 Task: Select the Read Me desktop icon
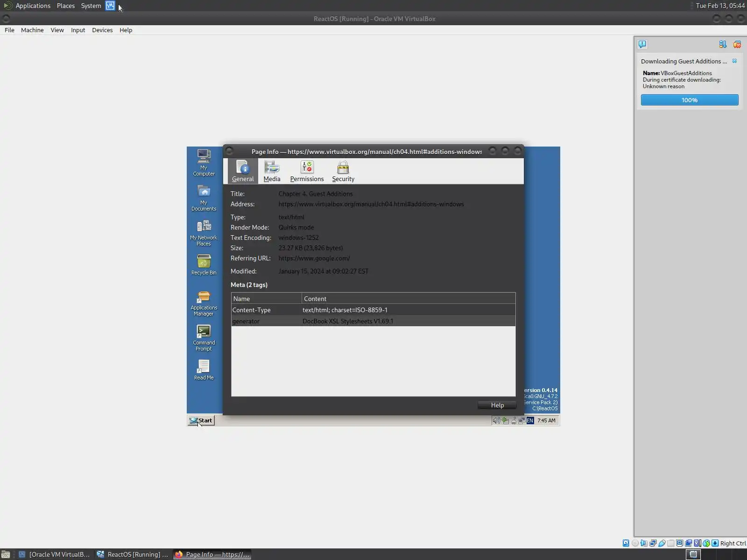coord(204,370)
